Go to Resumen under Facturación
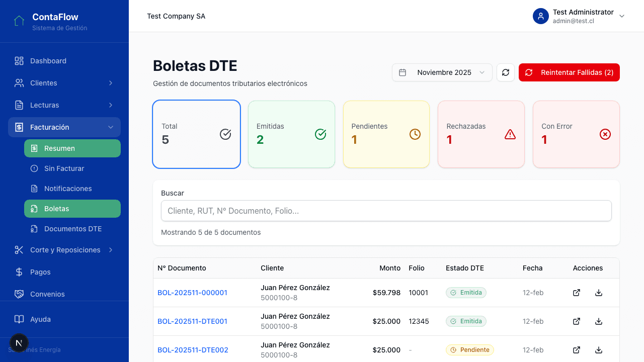The height and width of the screenshot is (362, 644). 72,148
